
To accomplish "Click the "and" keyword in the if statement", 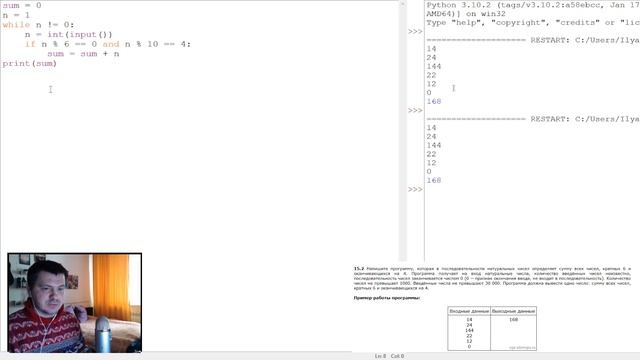I will pos(111,44).
